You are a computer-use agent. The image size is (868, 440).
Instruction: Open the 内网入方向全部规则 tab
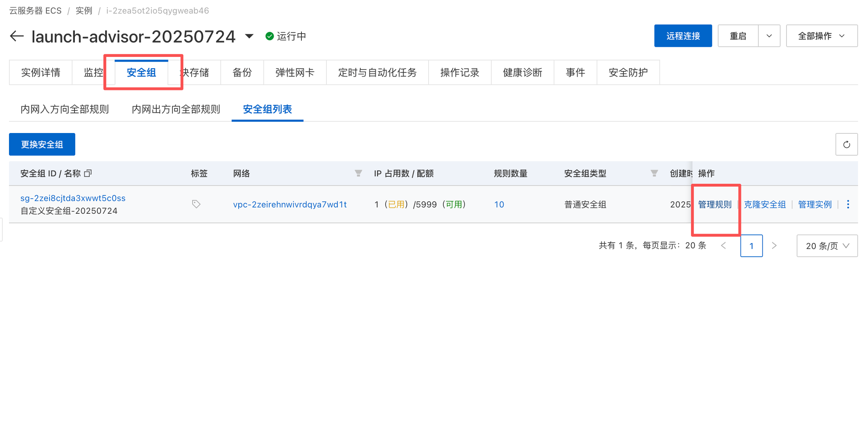[x=65, y=109]
